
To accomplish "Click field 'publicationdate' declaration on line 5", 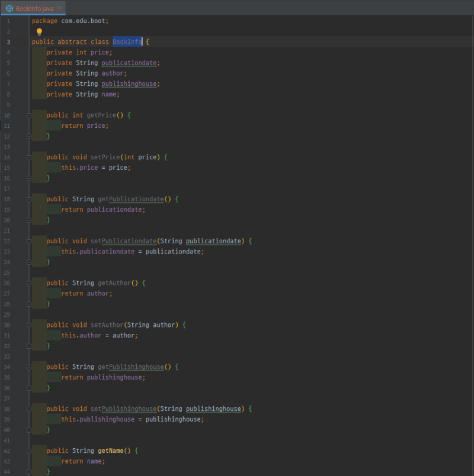I will click(x=129, y=63).
